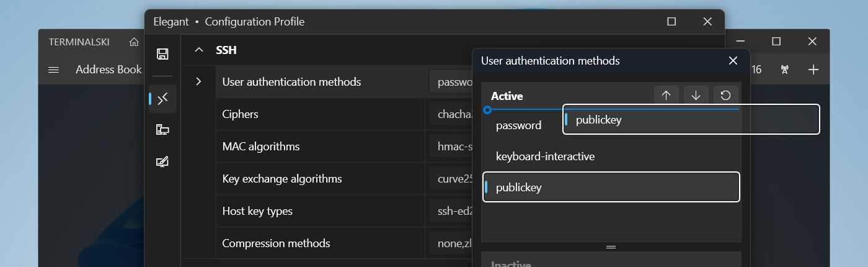The image size is (868, 267).
Task: Click the splitter handle between Active and Inactive
Action: click(611, 247)
